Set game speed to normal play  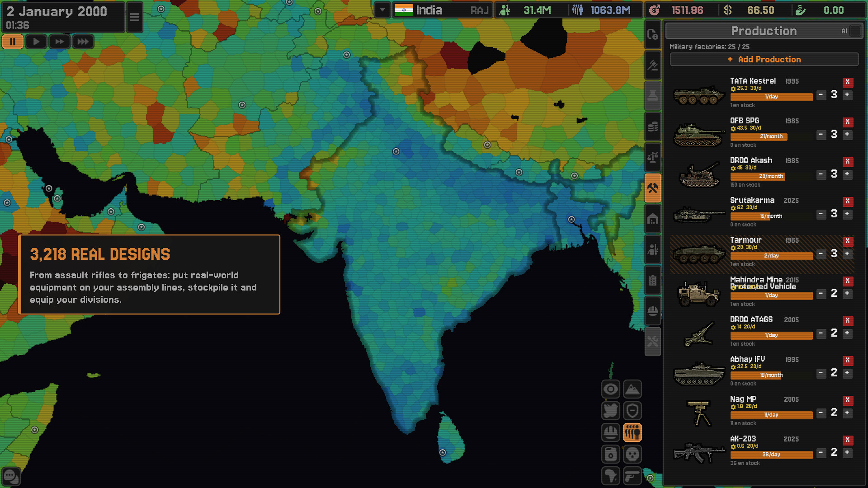36,42
